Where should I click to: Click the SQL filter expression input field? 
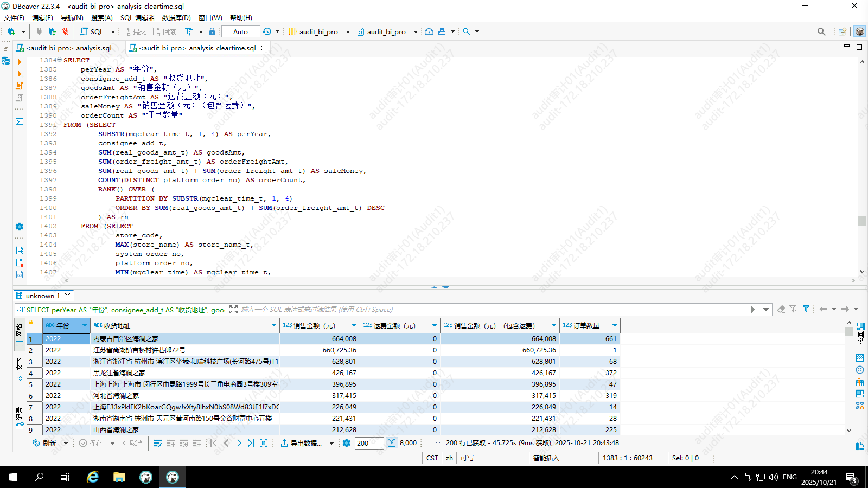[x=488, y=310]
